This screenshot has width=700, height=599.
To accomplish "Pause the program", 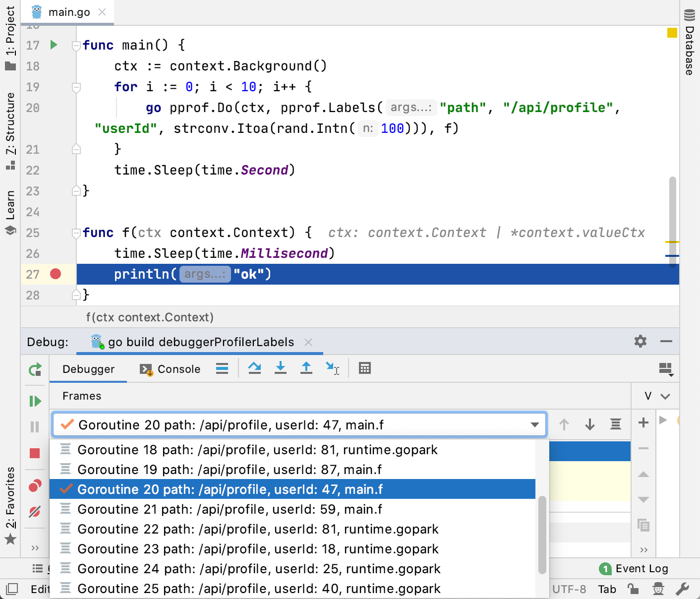I will 35,427.
